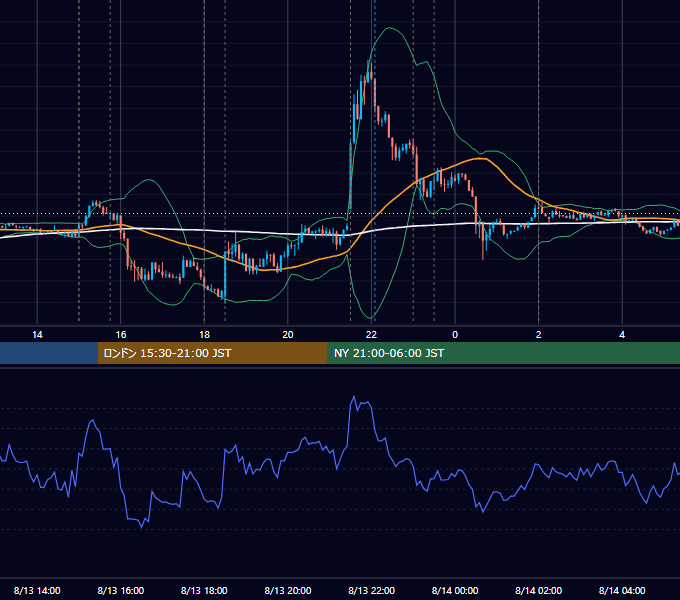Click the 8/14 00:00 date label
The height and width of the screenshot is (600, 680).
point(455,590)
